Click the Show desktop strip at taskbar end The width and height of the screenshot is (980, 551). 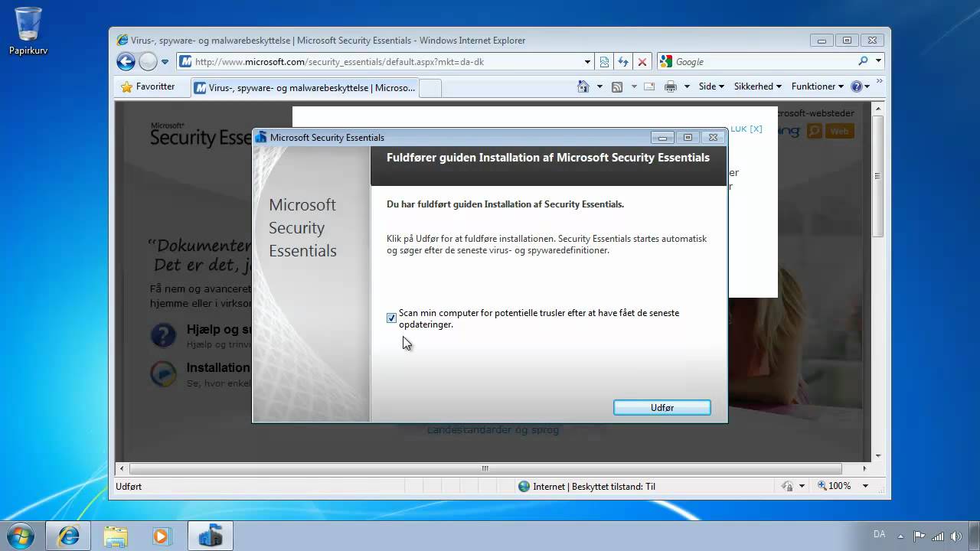point(974,536)
